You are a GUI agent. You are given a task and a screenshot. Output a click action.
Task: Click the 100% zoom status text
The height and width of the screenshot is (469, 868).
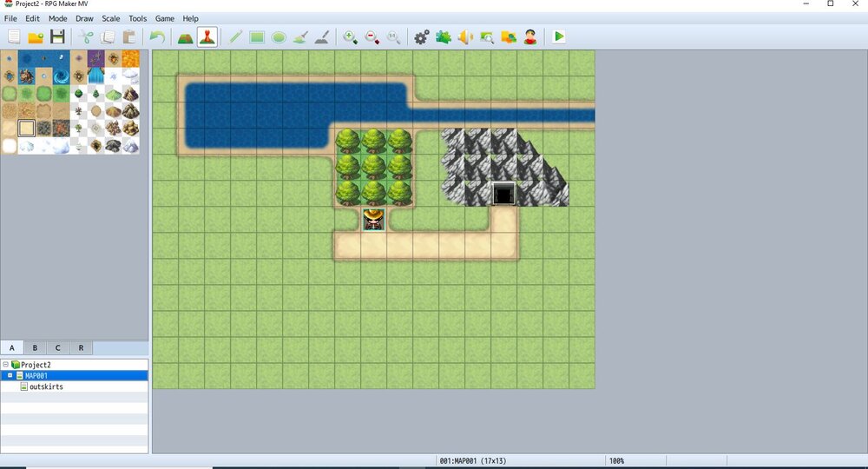[616, 460]
